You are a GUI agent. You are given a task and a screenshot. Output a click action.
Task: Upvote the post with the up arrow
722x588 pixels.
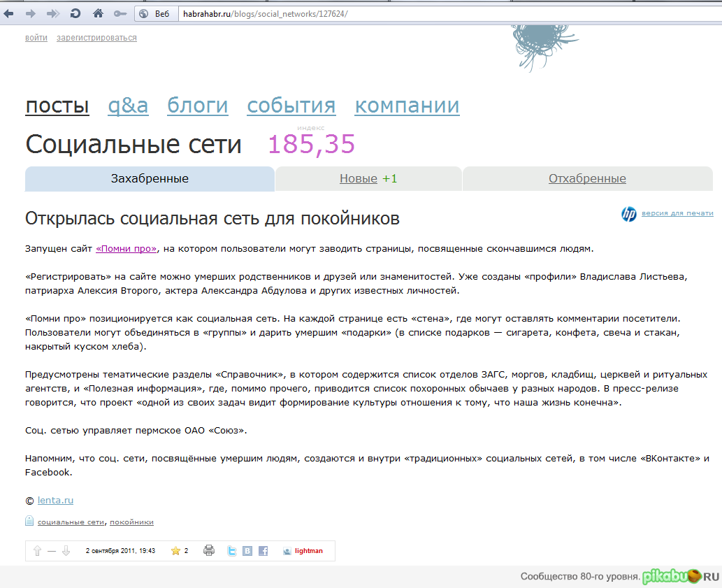(x=37, y=551)
